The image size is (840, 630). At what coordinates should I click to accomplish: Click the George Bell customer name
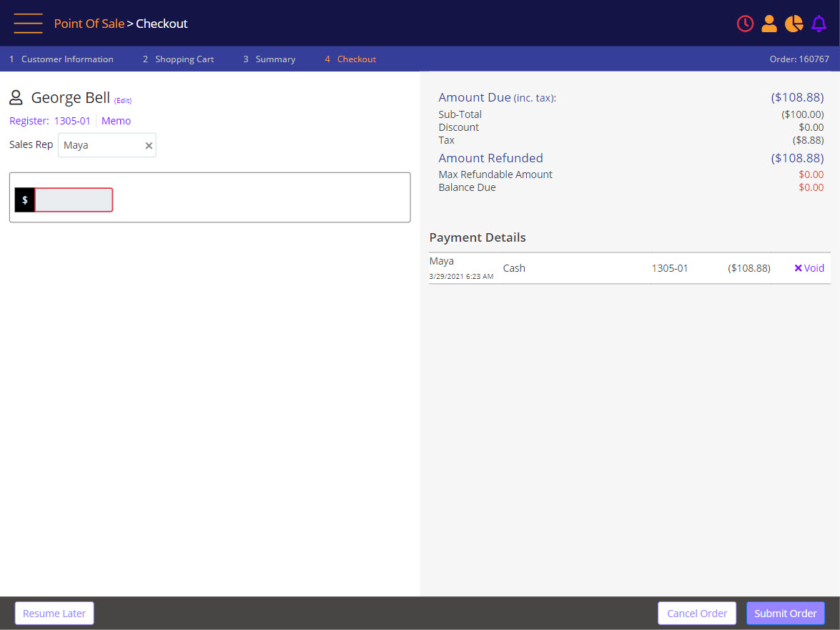71,97
